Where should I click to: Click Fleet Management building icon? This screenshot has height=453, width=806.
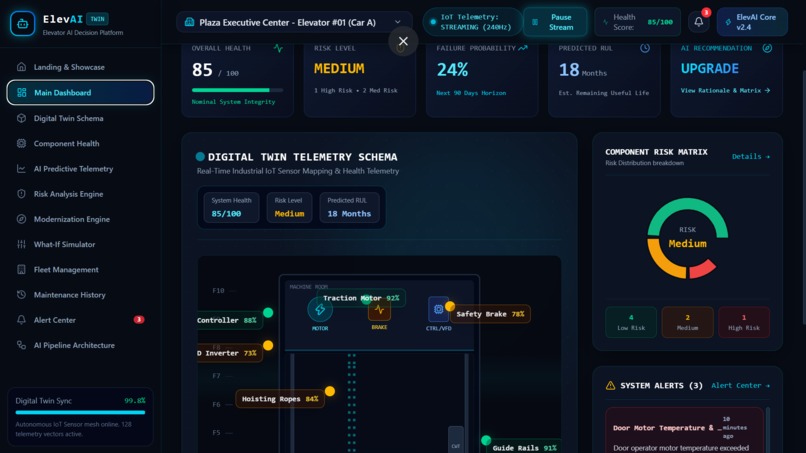(x=21, y=269)
